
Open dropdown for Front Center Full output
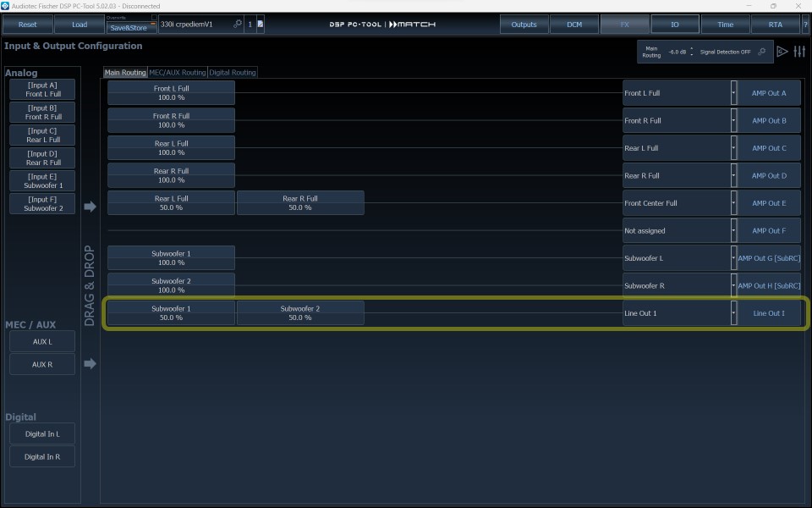pos(733,202)
